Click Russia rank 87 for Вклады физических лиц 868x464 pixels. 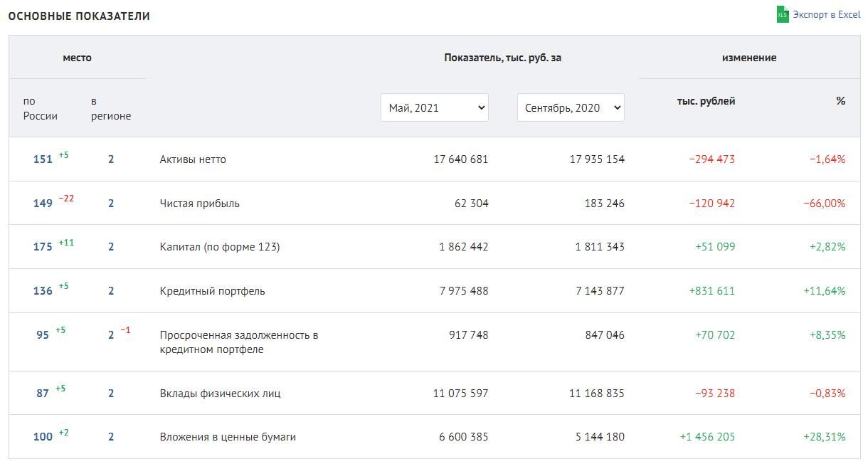tap(43, 394)
